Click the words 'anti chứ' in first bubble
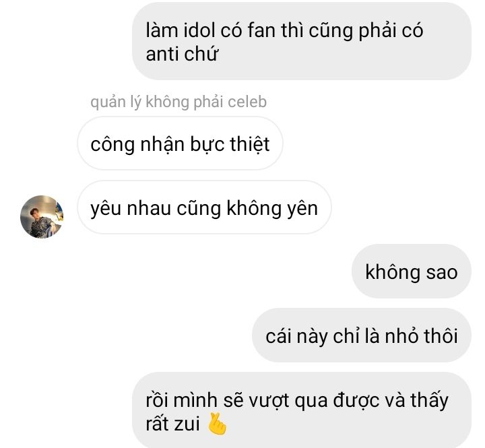 (x=182, y=54)
